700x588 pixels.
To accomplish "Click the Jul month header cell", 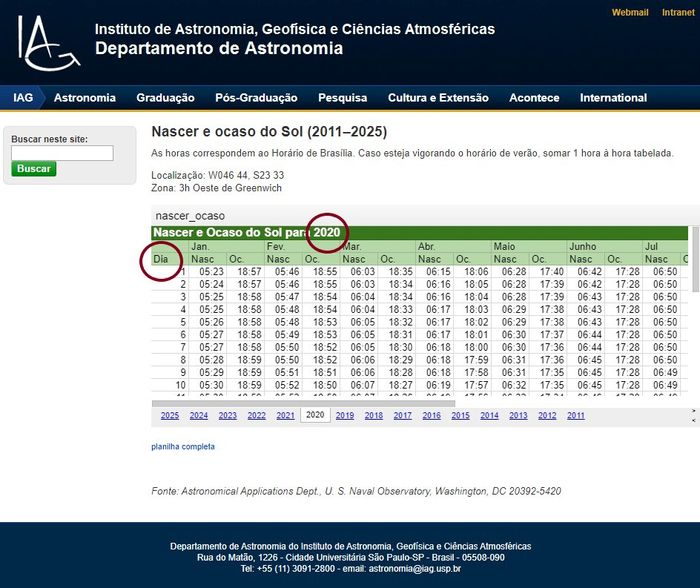I will click(x=665, y=246).
